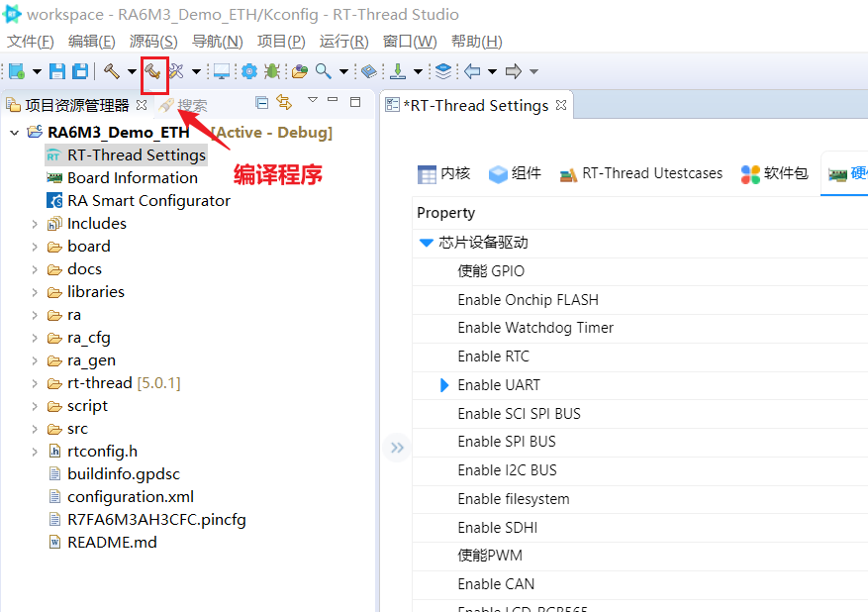The height and width of the screenshot is (612, 868).
Task: Open the explorer View Menu triangle
Action: click(313, 100)
